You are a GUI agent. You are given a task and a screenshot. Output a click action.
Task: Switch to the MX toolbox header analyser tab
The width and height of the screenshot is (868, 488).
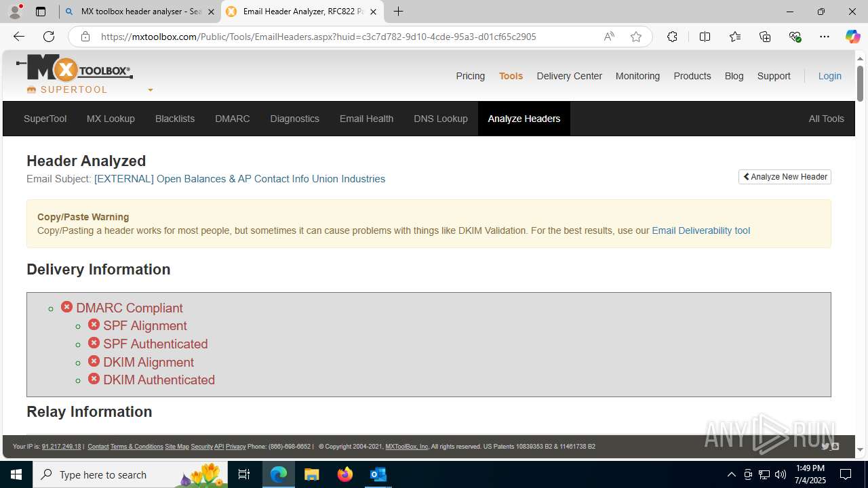coord(140,12)
